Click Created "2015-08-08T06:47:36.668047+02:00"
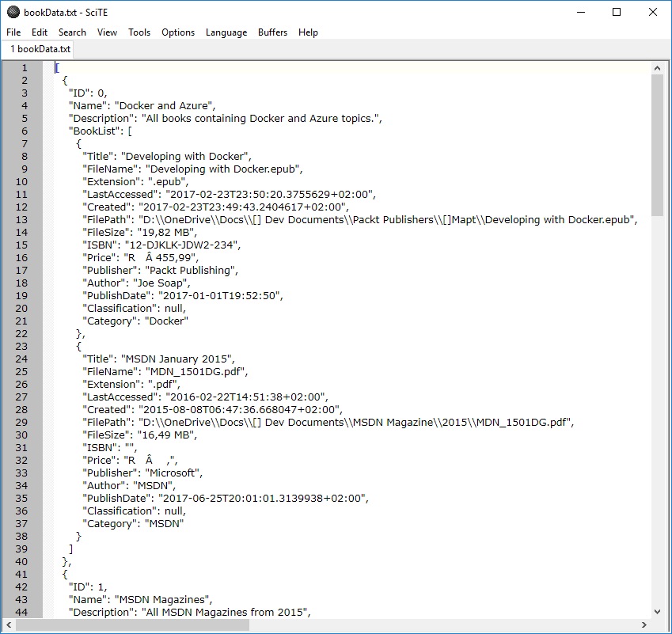672x634 pixels. click(239, 410)
